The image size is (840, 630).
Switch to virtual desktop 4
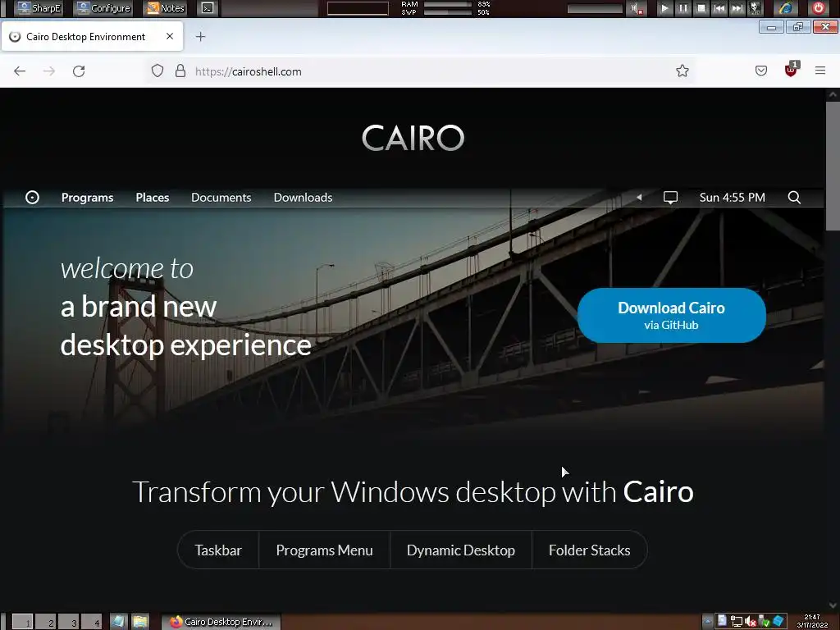click(92, 622)
